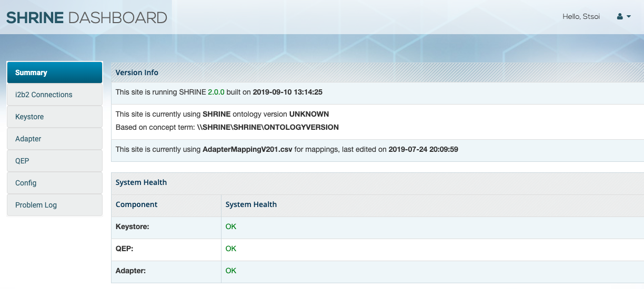This screenshot has width=644, height=289.
Task: Click the Adapter: row label
Action: pyautogui.click(x=131, y=271)
